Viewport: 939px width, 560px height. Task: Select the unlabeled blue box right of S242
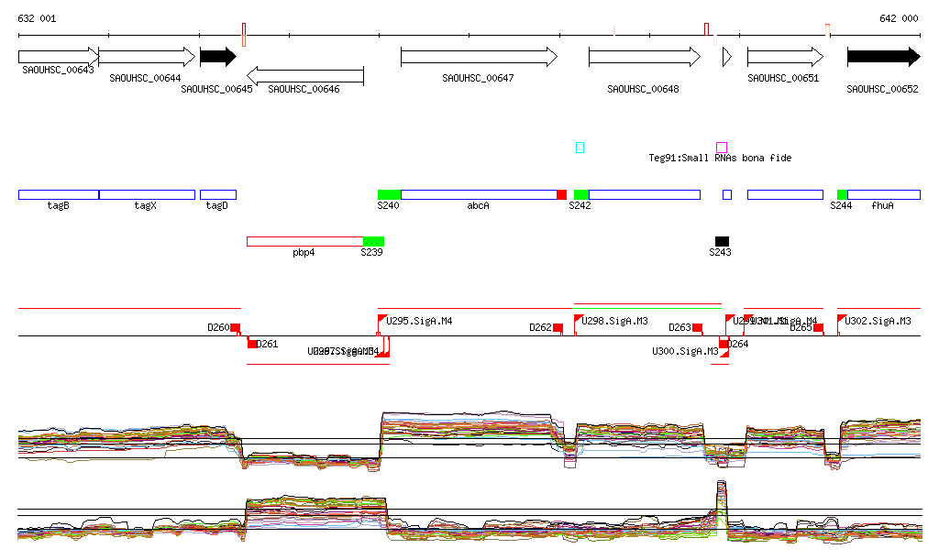coord(645,194)
